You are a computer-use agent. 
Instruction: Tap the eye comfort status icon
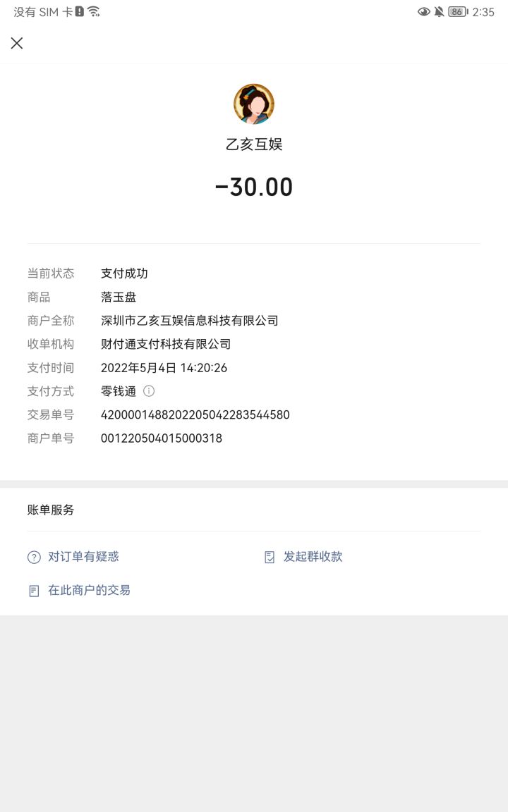click(x=423, y=12)
